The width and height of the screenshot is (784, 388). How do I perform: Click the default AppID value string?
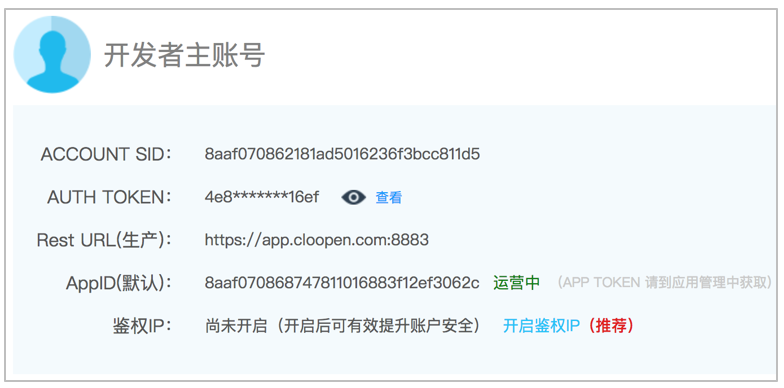342,283
